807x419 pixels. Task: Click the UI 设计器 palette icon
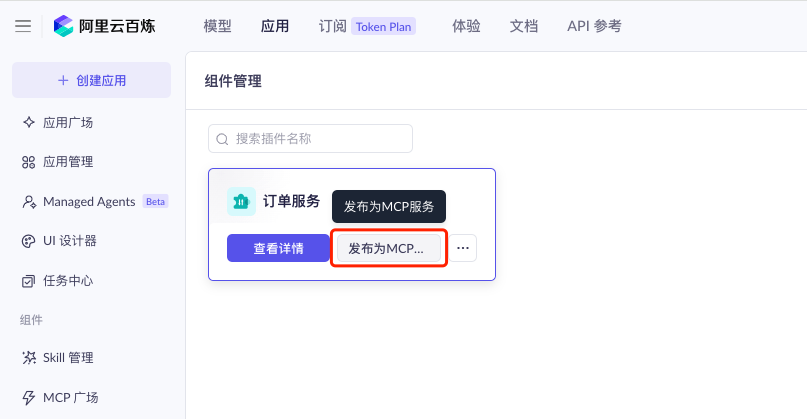29,241
